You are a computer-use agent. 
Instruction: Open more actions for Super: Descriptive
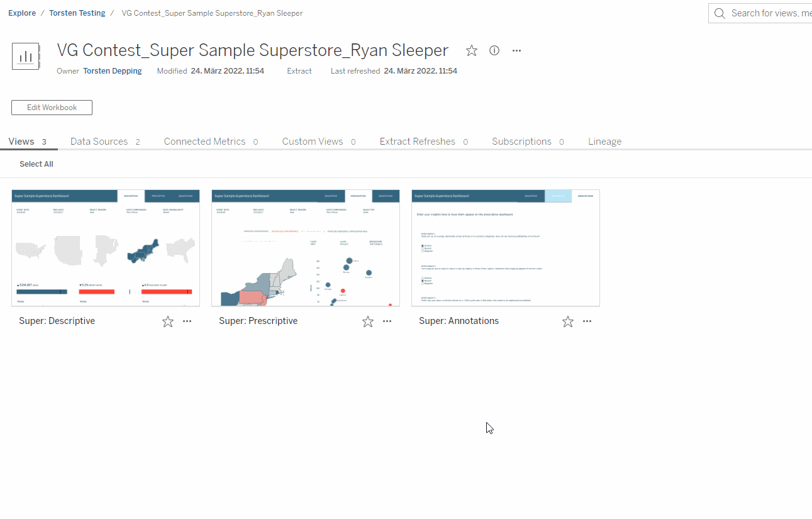(x=187, y=321)
